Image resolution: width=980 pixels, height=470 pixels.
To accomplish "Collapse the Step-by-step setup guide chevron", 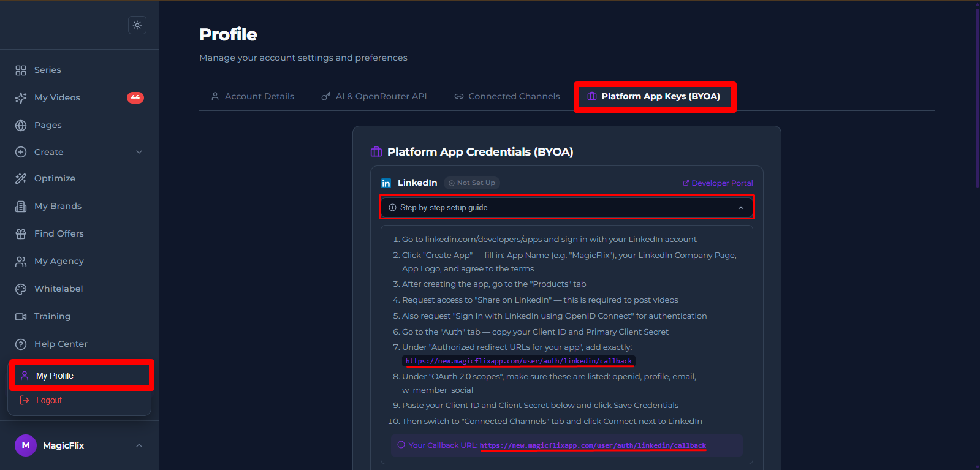I will coord(741,208).
